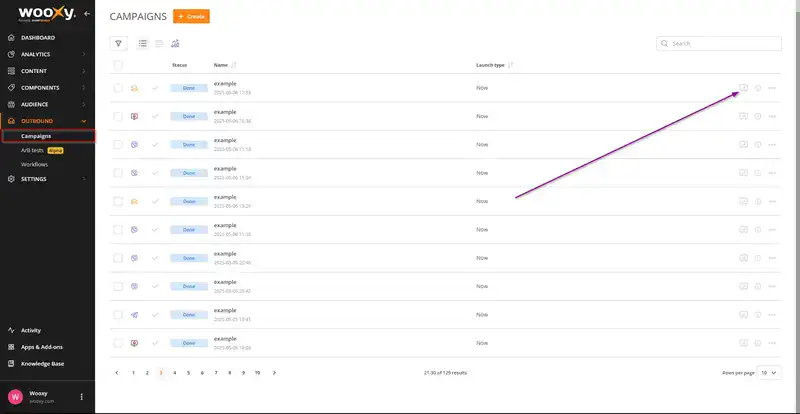Image resolution: width=800 pixels, height=414 pixels.
Task: Click the orange Create button
Action: [x=191, y=17]
